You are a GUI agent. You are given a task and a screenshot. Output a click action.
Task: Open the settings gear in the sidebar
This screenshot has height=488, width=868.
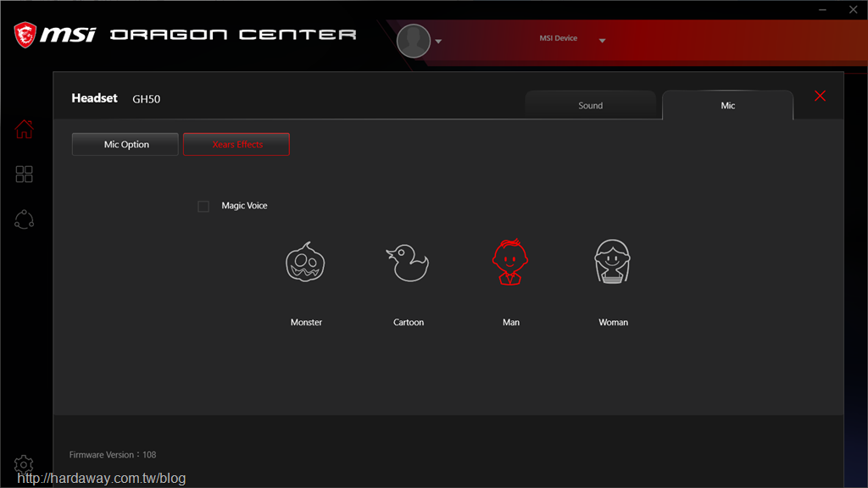pyautogui.click(x=24, y=464)
